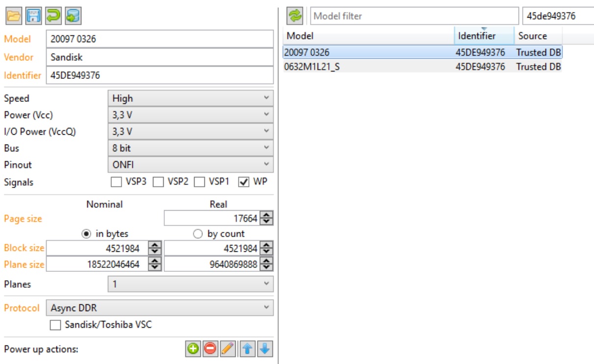Screen dimensions: 594x364
Task: Toggle the VSP3 signal checkbox
Action: pyautogui.click(x=116, y=182)
